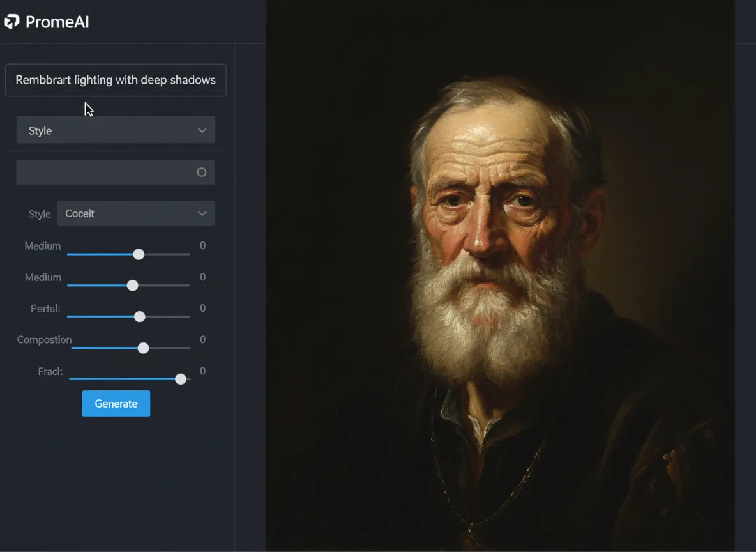Viewport: 756px width, 552px height.
Task: Click the Style label beside Cocelt
Action: click(x=40, y=214)
